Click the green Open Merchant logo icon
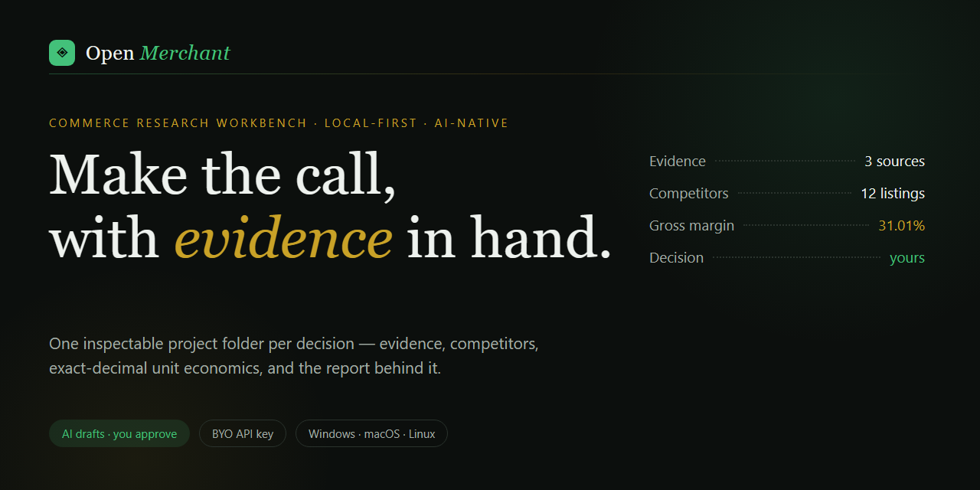The width and height of the screenshot is (980, 490). pyautogui.click(x=62, y=53)
